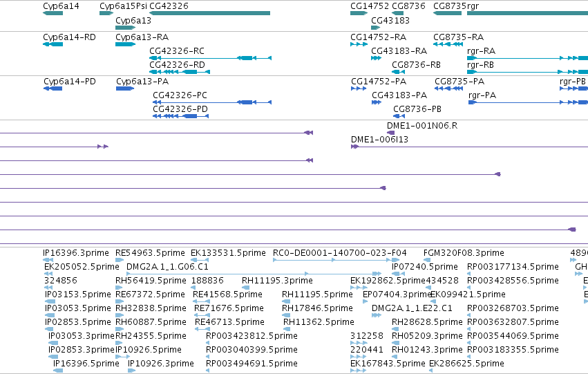Click the FGM320F08.3prime EST label
The height and width of the screenshot is (374, 588).
pyautogui.click(x=464, y=253)
